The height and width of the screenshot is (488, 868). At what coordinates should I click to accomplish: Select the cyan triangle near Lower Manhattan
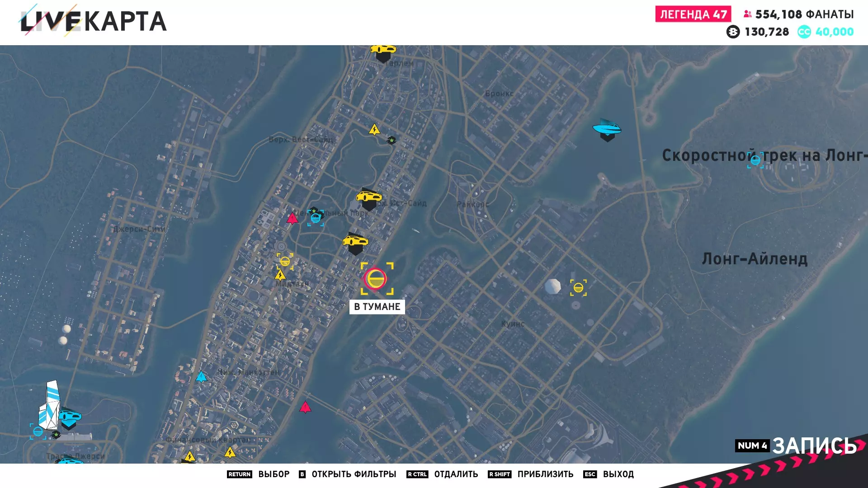click(x=201, y=376)
